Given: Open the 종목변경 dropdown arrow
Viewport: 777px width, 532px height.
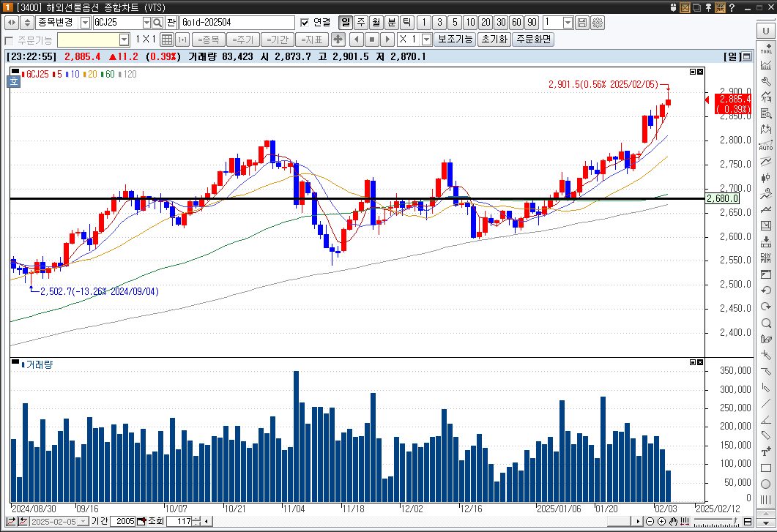Looking at the screenshot, I should 85,23.
